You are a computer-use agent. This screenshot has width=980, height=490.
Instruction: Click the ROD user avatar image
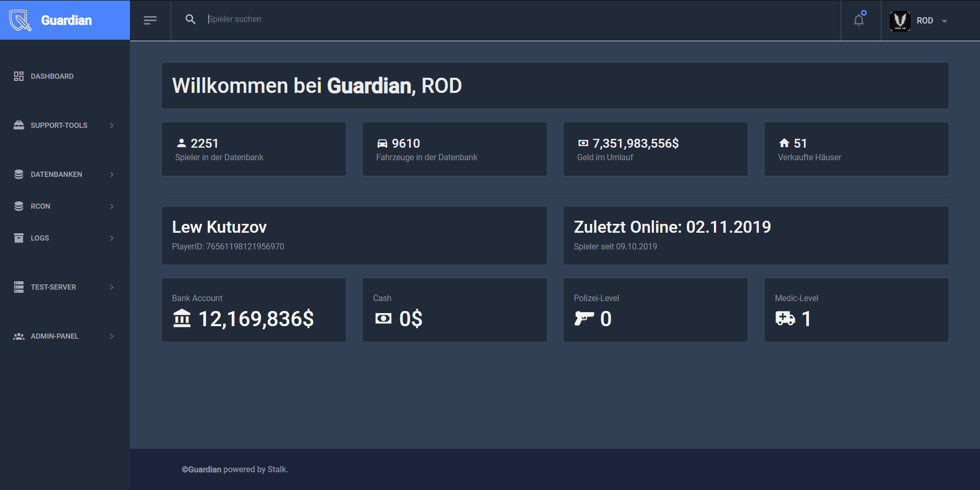[900, 21]
